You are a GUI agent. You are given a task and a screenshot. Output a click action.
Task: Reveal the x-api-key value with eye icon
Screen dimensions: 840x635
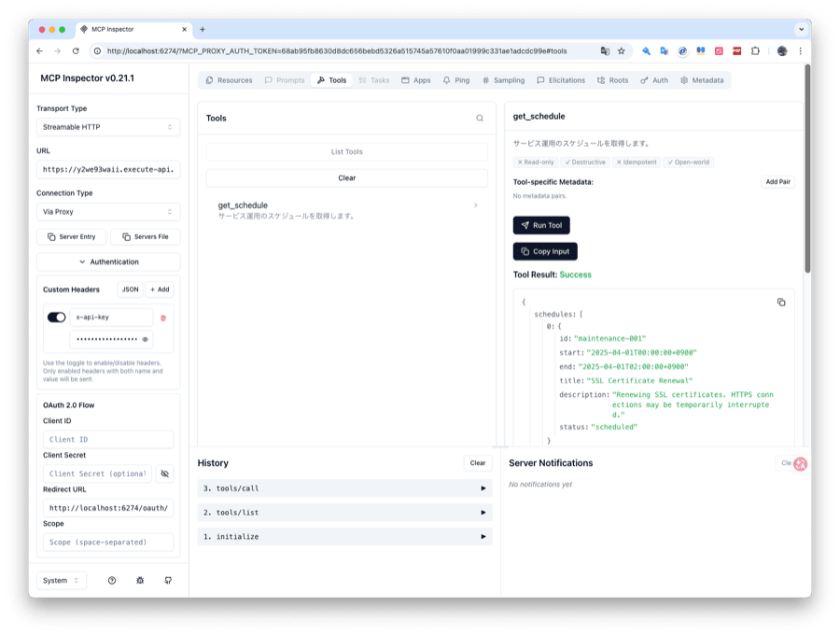(145, 339)
